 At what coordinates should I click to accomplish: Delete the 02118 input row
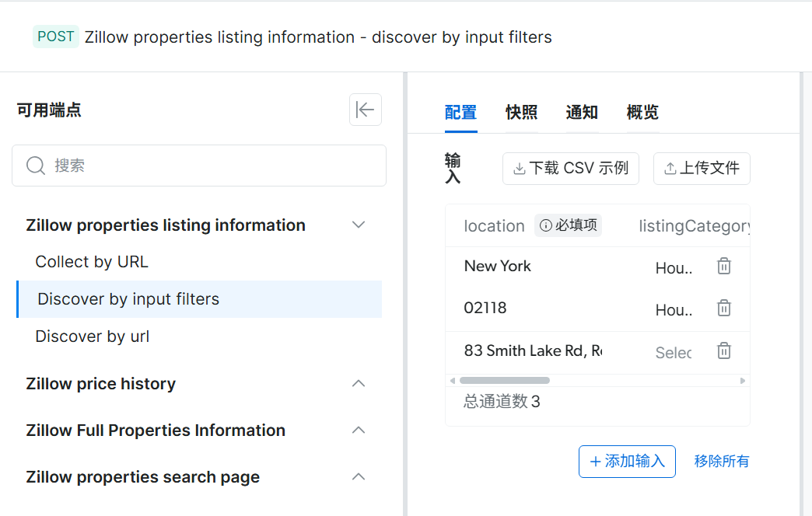click(x=723, y=308)
